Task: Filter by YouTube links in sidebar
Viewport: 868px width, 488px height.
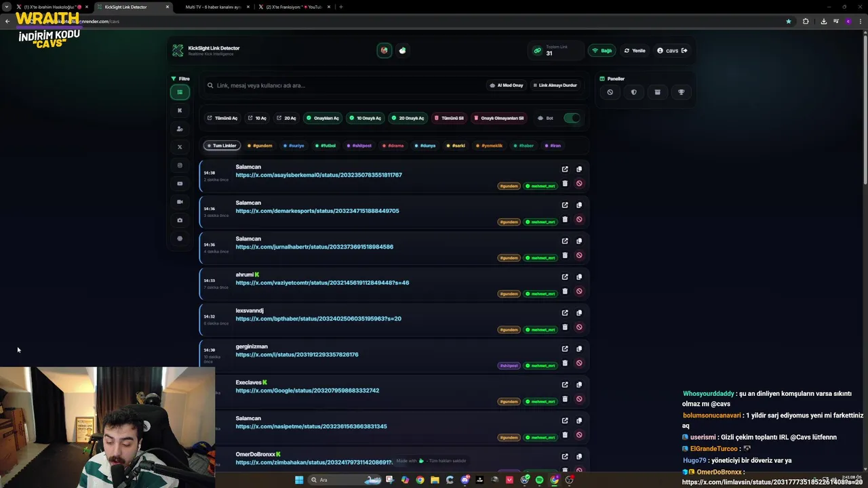Action: [x=180, y=184]
